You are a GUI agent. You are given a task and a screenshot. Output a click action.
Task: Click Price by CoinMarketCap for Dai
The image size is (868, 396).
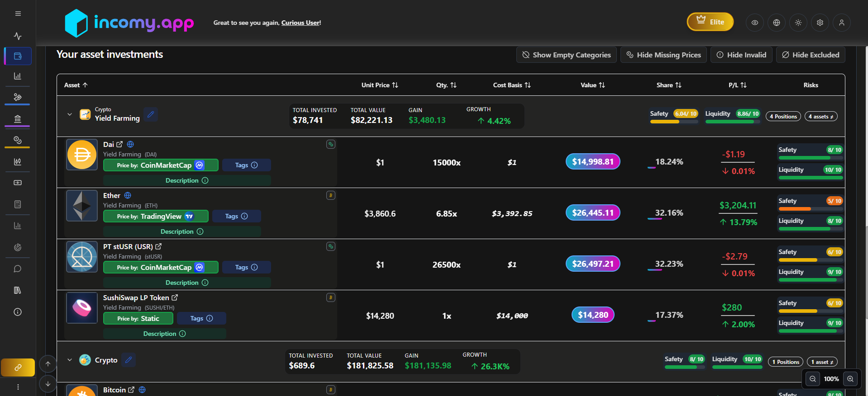(161, 165)
